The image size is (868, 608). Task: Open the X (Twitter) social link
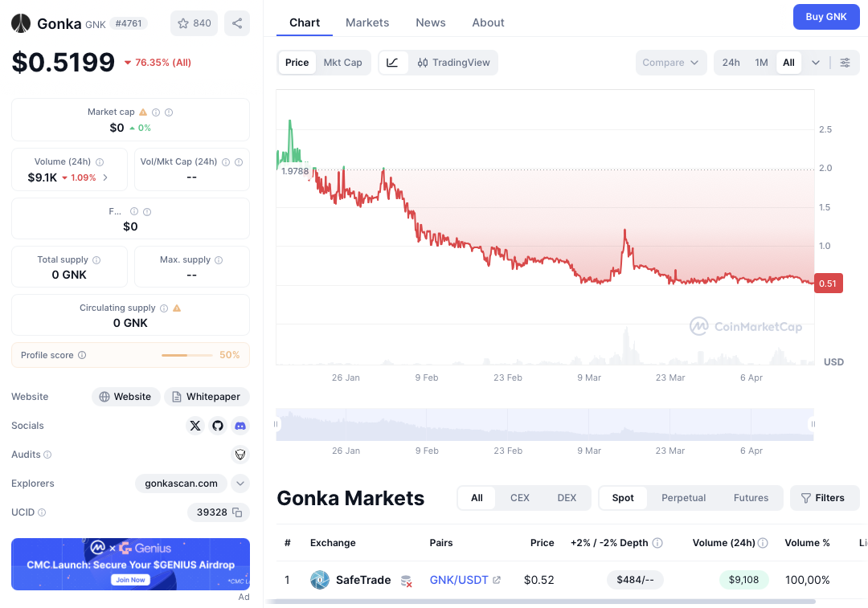coord(195,426)
